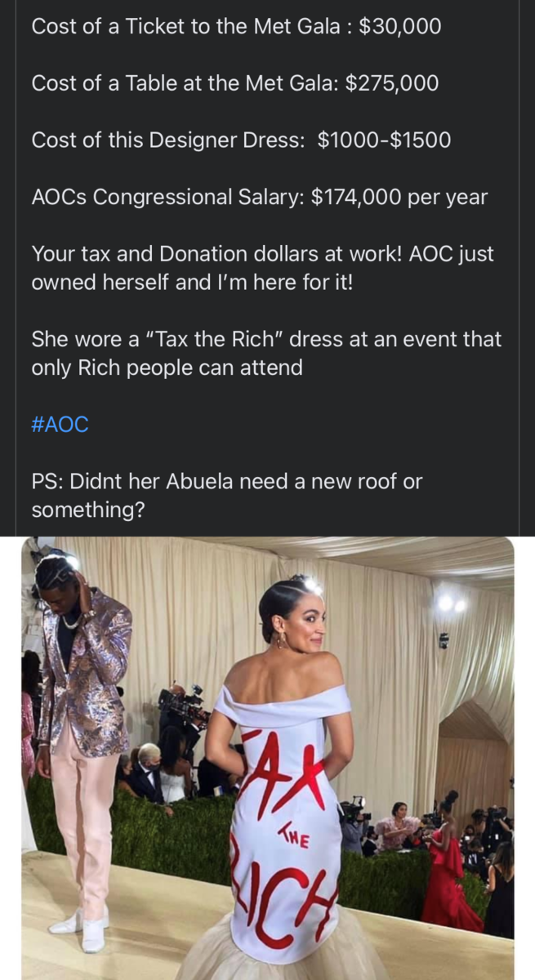This screenshot has height=980, width=535.
Task: Click the "Cost of a Table" text line
Action: [234, 83]
